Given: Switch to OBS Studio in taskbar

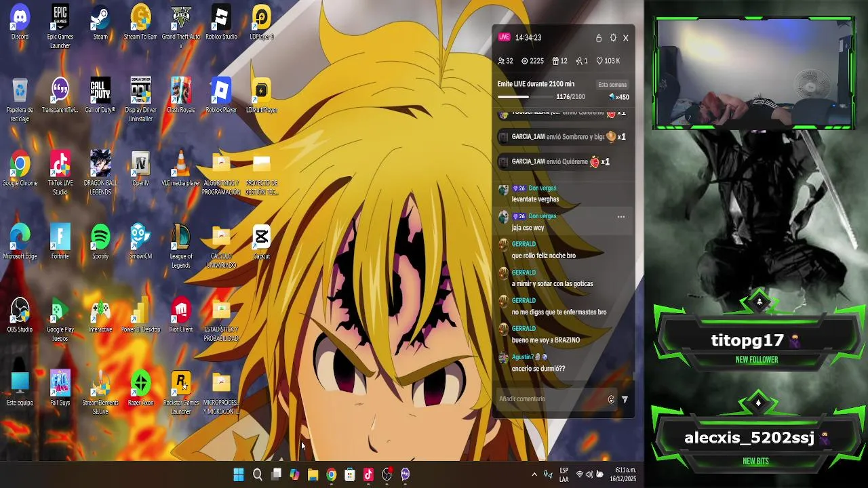Looking at the screenshot, I should (387, 474).
